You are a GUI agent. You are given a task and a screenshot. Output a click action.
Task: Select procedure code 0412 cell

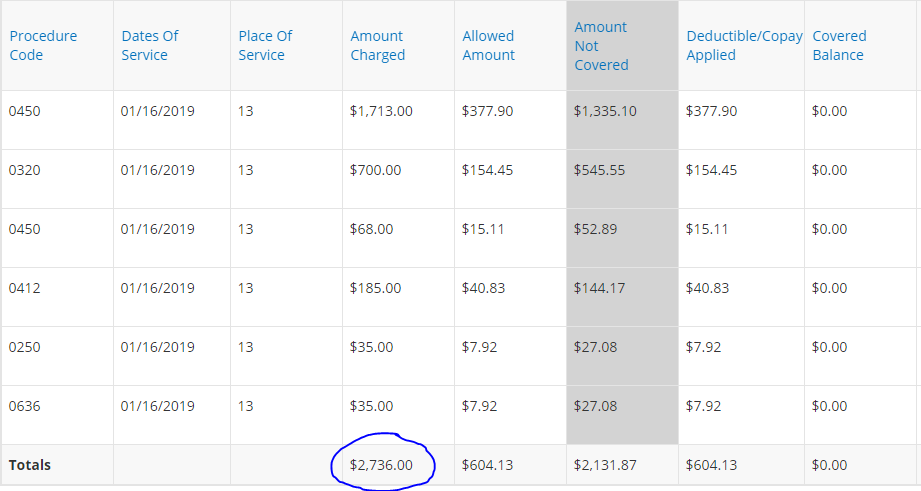tap(25, 288)
